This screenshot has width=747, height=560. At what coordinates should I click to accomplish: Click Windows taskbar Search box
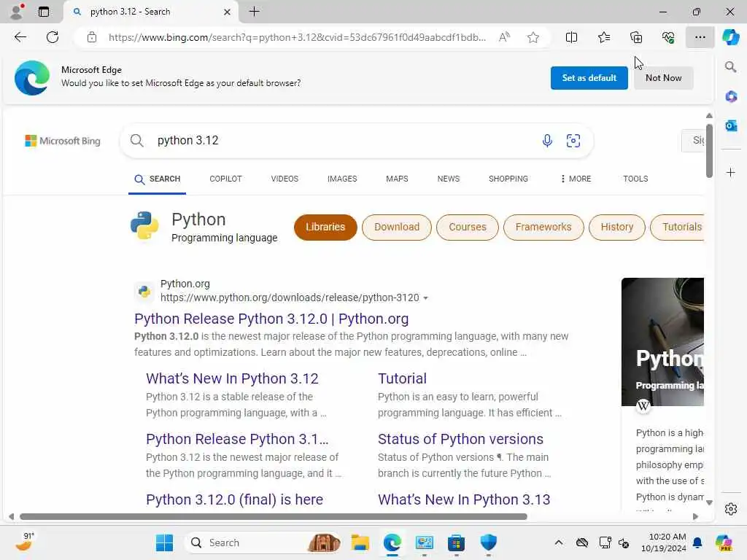(x=263, y=542)
